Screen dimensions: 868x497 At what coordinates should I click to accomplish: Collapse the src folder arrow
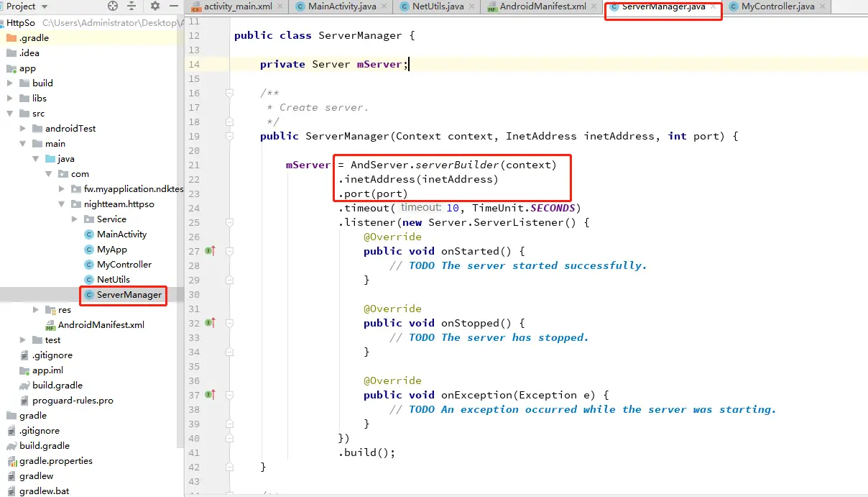[x=10, y=114]
